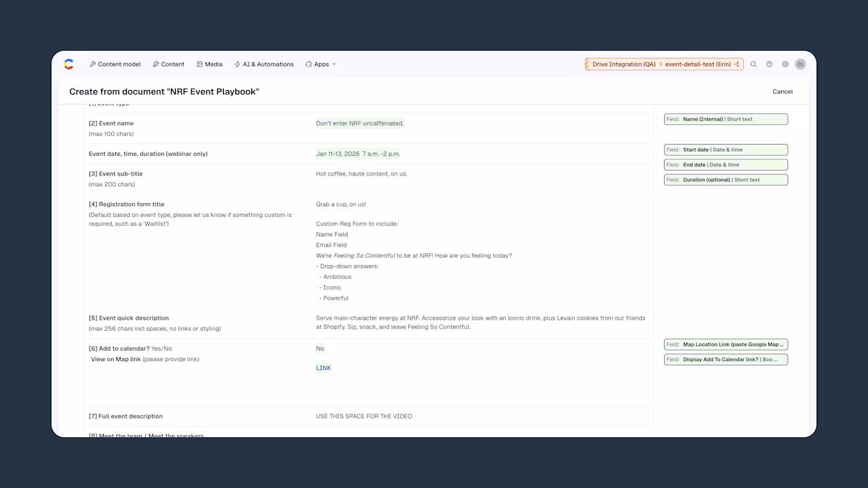Click "Custom Reg Form to include:" text
Viewport: 868px width, 488px height.
[x=357, y=224]
